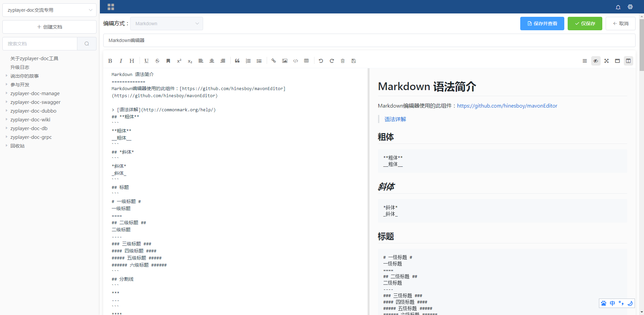Click the document search magnifier button
This screenshot has width=644, height=315.
[87, 44]
